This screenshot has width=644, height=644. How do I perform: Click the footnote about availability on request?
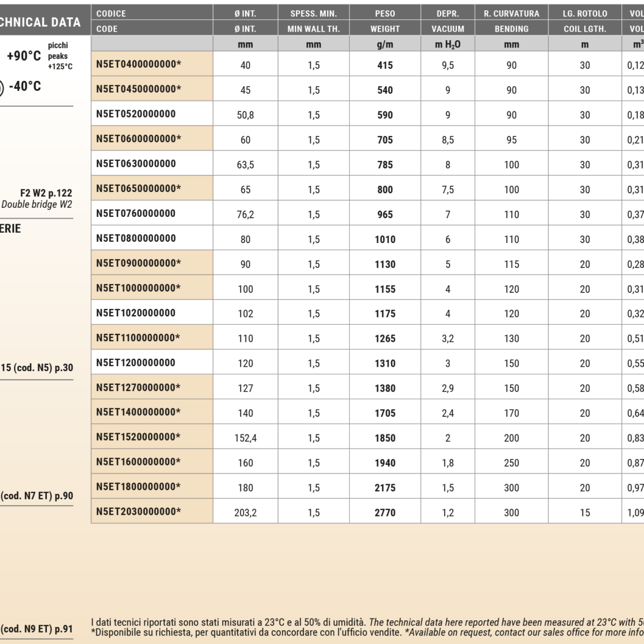coord(367,633)
